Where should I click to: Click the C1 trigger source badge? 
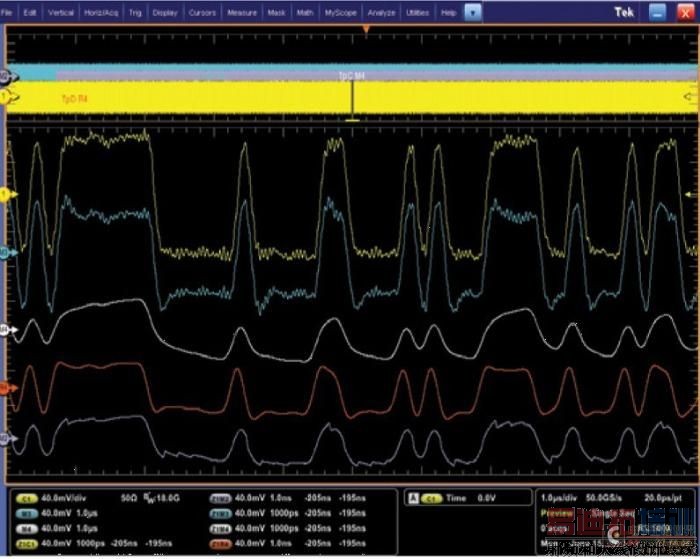(x=431, y=498)
